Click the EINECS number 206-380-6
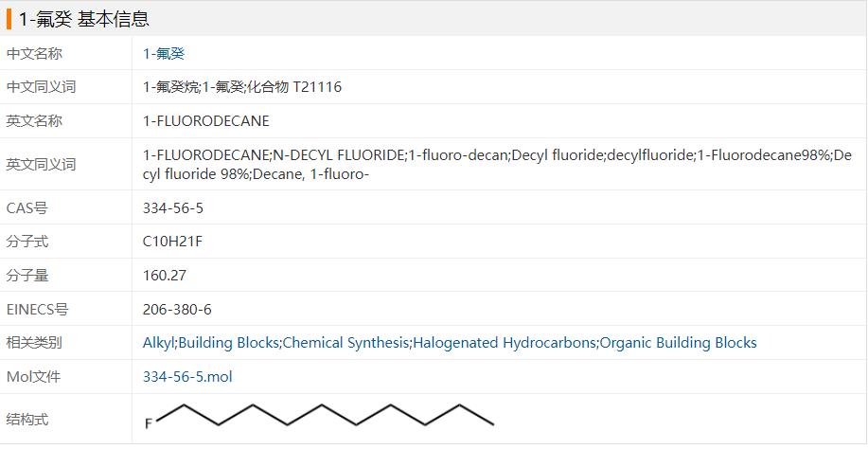Screen dimensions: 868x449 177,310
